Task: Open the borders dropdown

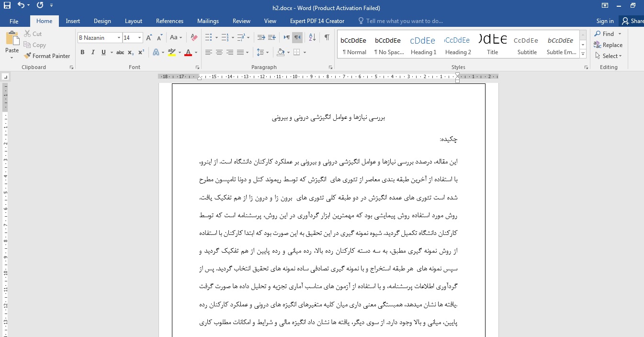Action: tap(305, 52)
